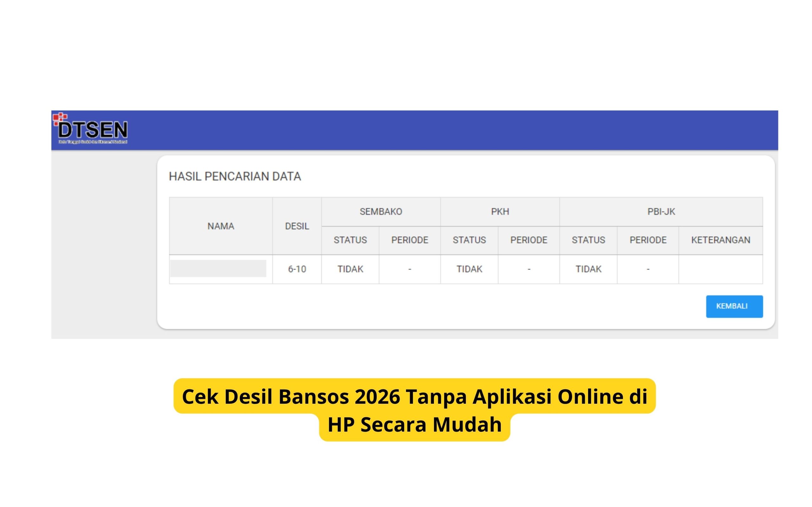812x507 pixels.
Task: Click the SEMBAKO group header
Action: pos(381,212)
